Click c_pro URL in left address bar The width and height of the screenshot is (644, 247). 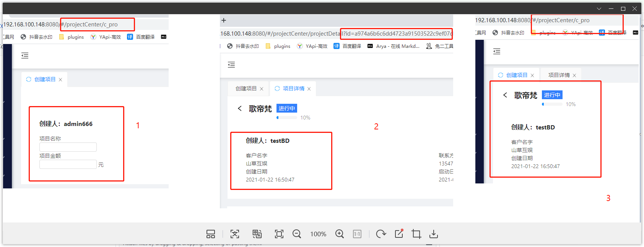(61, 25)
